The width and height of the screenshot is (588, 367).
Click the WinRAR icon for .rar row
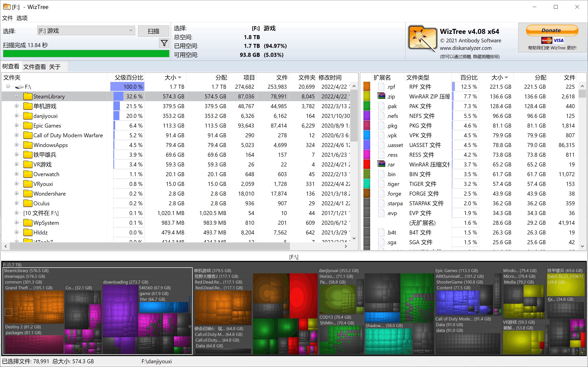click(x=381, y=164)
